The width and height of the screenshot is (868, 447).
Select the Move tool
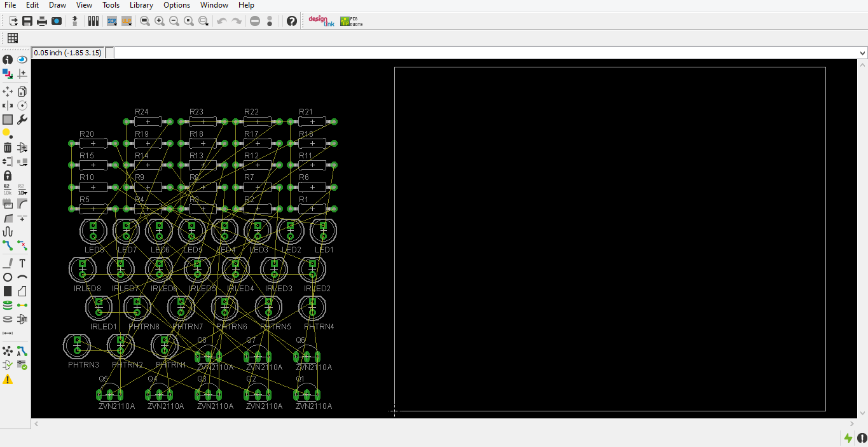coord(8,91)
